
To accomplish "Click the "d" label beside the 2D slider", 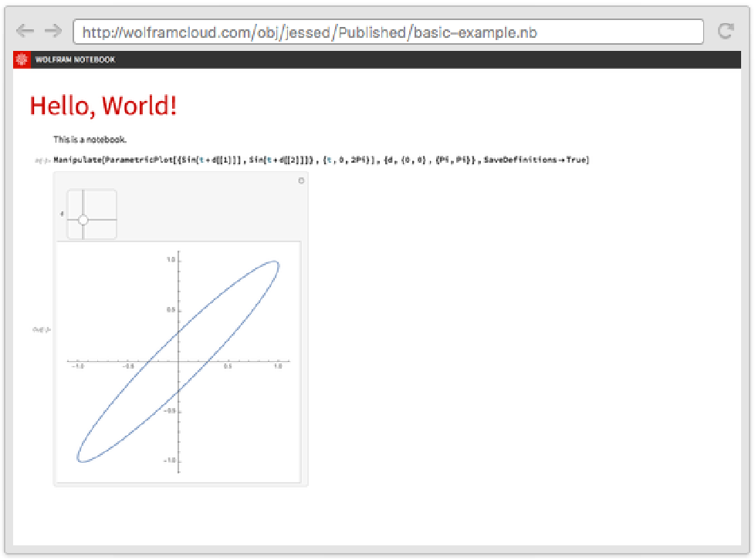I will (62, 214).
